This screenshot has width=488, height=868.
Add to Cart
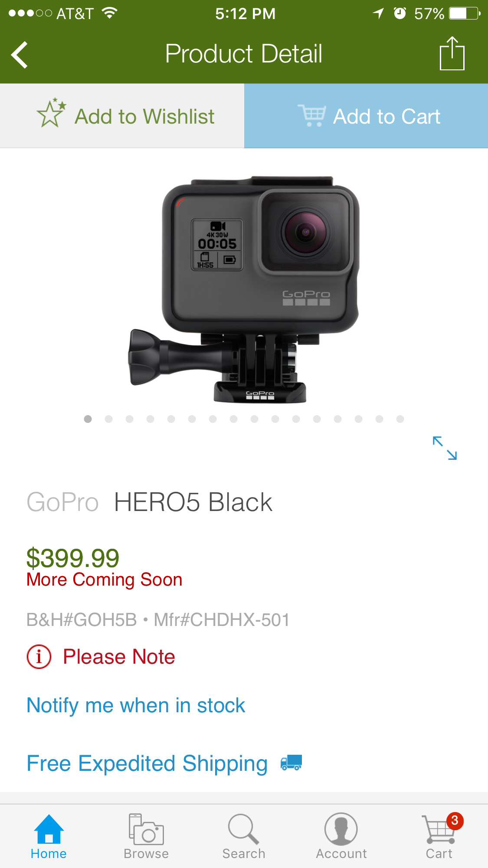tap(366, 116)
